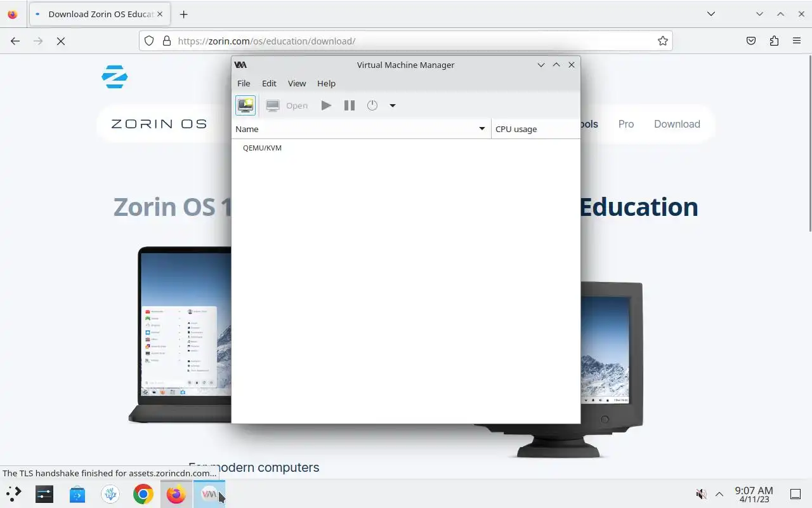This screenshot has height=508, width=812.
Task: Minimize the Virtual Machine Manager window
Action: pos(541,65)
